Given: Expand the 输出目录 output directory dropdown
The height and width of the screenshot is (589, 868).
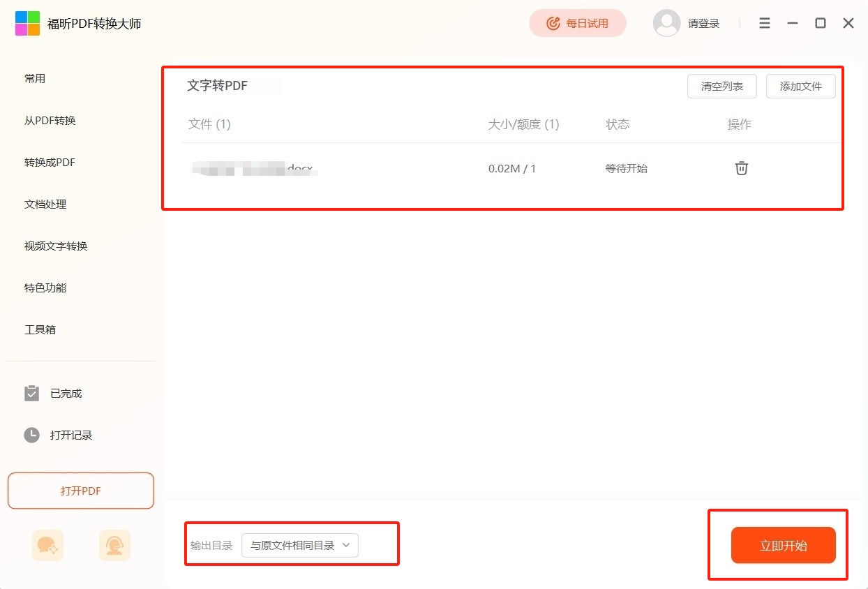Looking at the screenshot, I should click(x=300, y=546).
